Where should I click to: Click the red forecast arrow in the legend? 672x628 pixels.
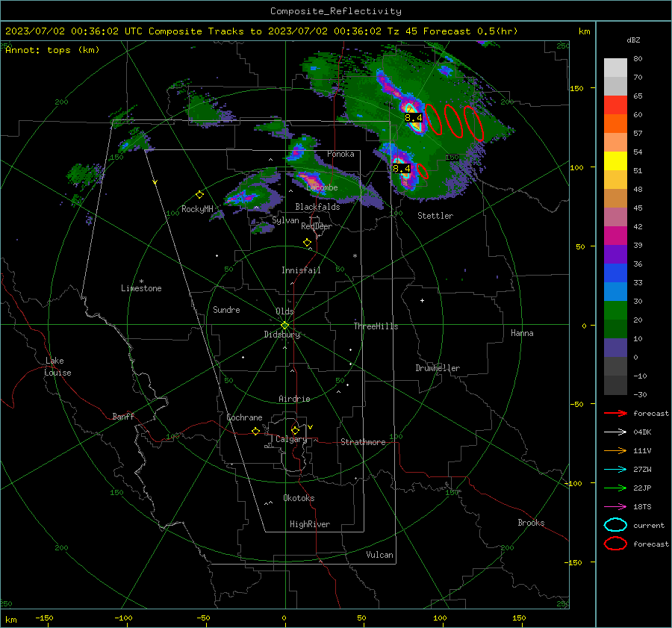(x=615, y=413)
